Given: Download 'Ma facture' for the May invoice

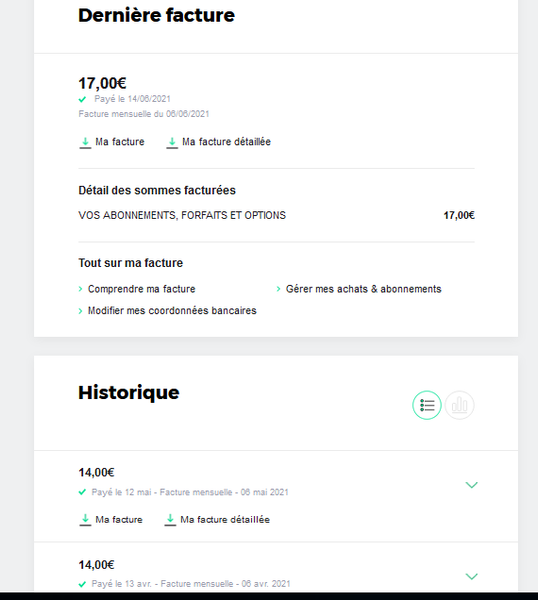Looking at the screenshot, I should [x=119, y=520].
